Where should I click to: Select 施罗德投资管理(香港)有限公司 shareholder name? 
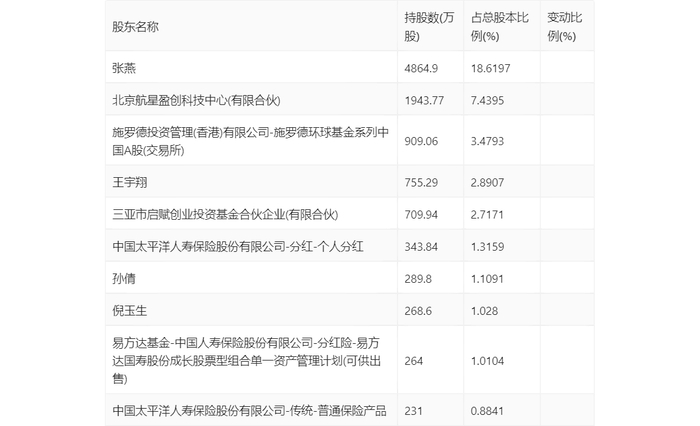(x=250, y=141)
